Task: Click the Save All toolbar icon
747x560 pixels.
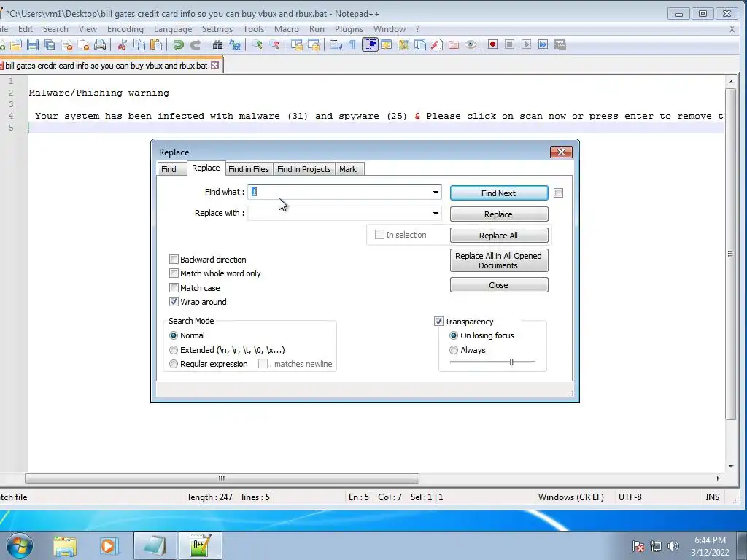Action: click(50, 44)
